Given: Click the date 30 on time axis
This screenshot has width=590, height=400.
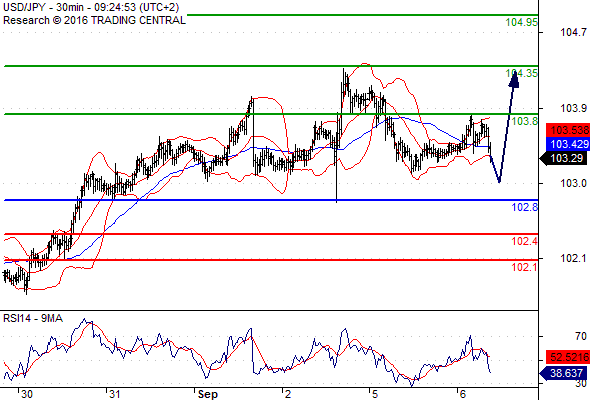Looking at the screenshot, I should (x=27, y=394).
